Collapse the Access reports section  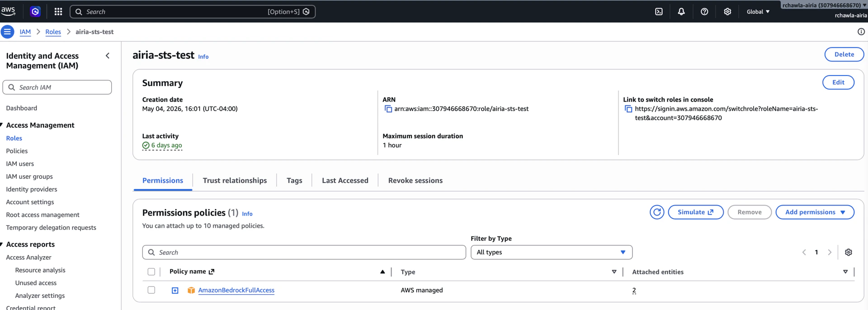[x=2, y=244]
